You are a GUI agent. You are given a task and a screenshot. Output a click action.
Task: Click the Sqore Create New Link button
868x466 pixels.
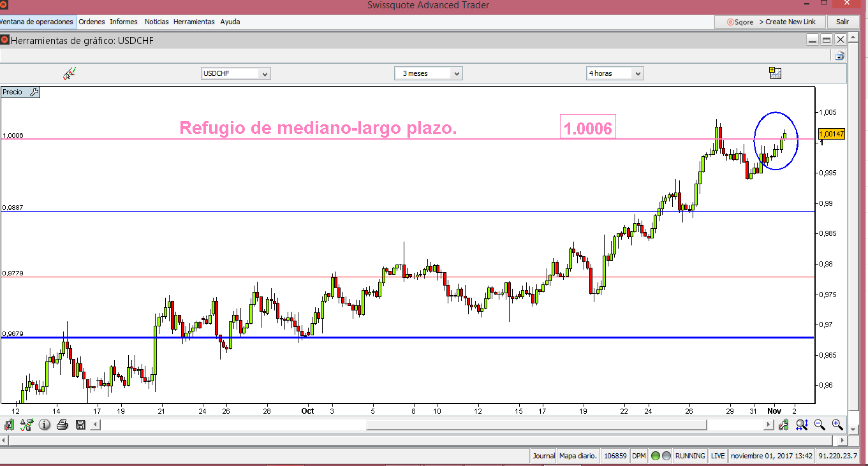pos(770,22)
